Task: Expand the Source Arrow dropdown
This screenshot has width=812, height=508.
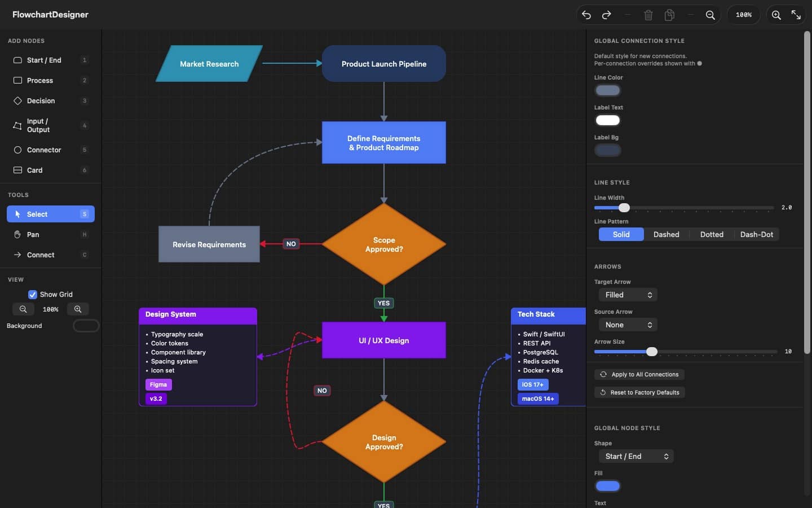Action: (x=628, y=325)
